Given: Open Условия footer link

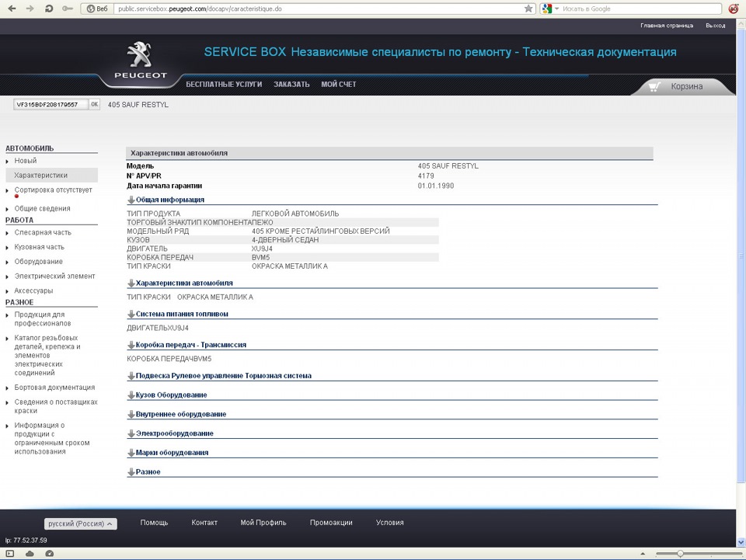Looking at the screenshot, I should click(389, 523).
